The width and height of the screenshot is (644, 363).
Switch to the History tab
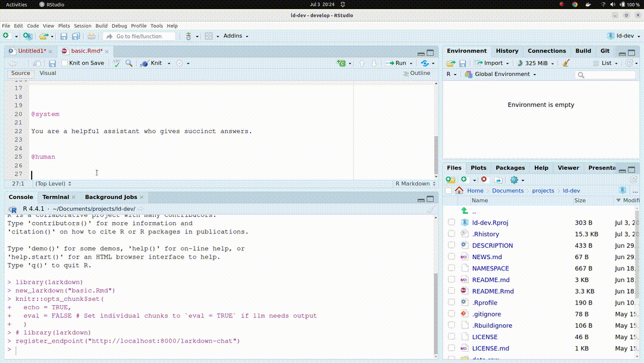(x=507, y=51)
